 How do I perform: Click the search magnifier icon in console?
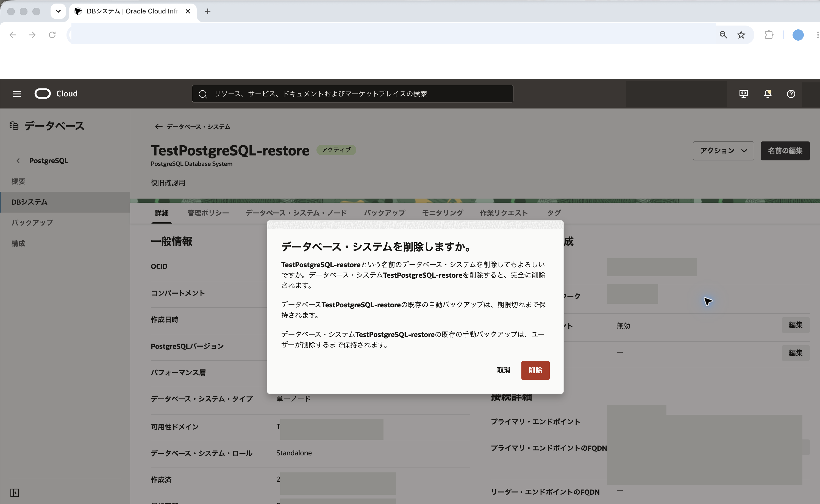click(x=203, y=94)
